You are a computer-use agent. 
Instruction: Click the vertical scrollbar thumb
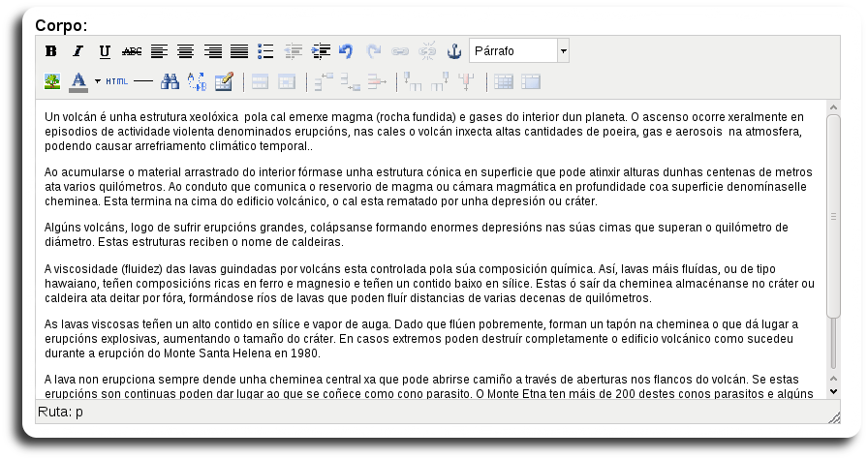click(833, 216)
